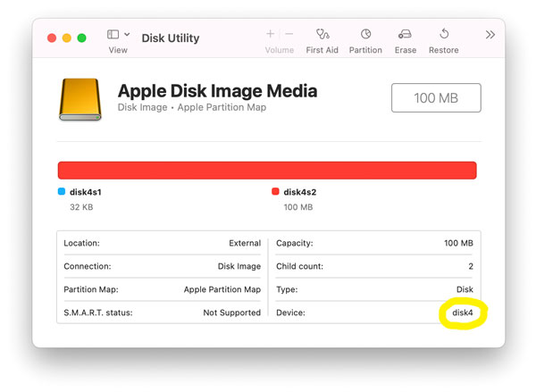Image resolution: width=536 pixels, height=392 pixels.
Task: Click the blue disk4s1 color swatch
Action: pyautogui.click(x=62, y=192)
